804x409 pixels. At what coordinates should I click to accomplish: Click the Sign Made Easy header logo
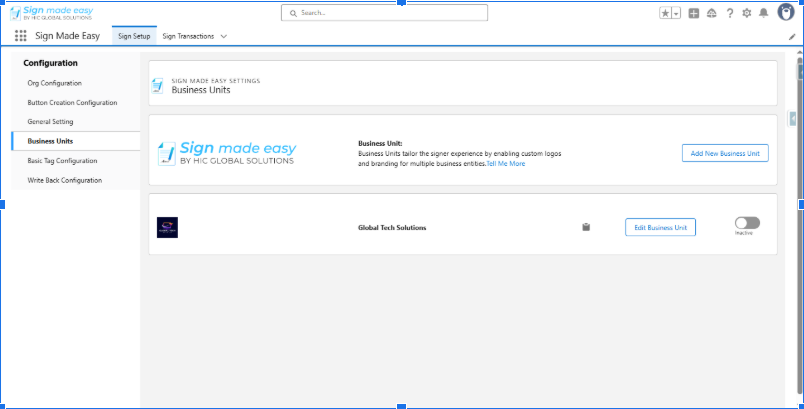[x=51, y=13]
